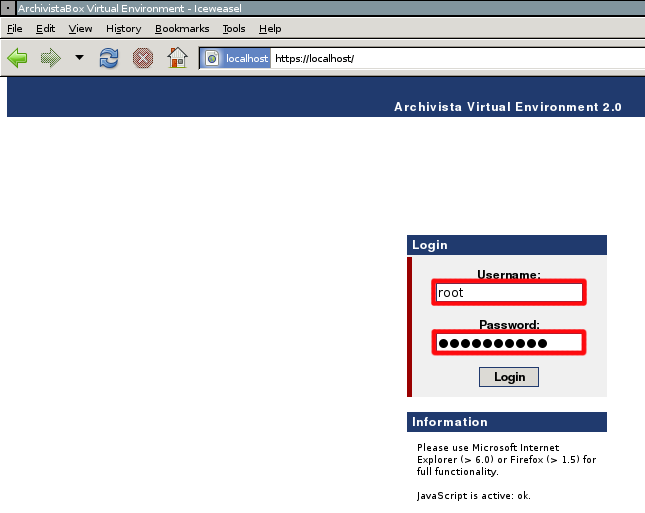Go back with the green arrow
645x513 pixels.
[17, 58]
